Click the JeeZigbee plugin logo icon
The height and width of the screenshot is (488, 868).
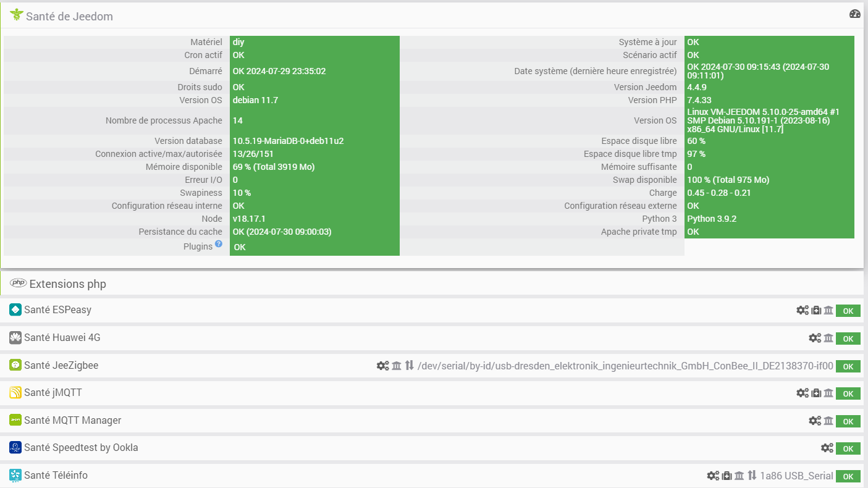tap(15, 365)
